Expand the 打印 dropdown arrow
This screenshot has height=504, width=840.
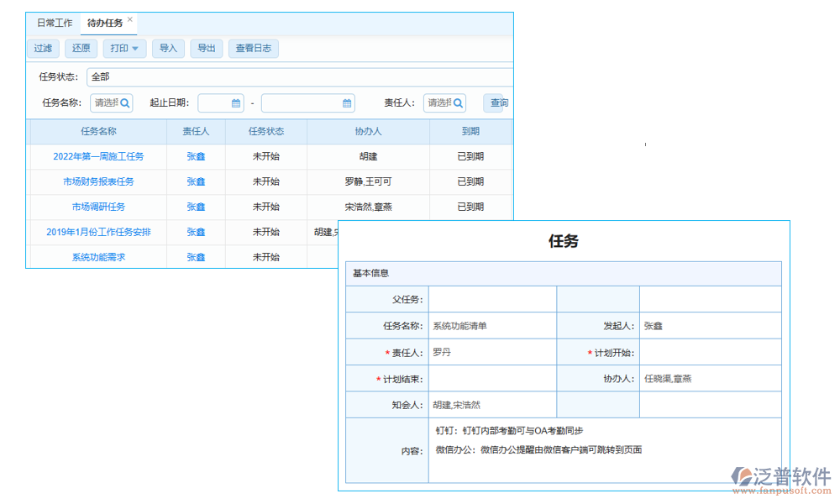click(134, 48)
